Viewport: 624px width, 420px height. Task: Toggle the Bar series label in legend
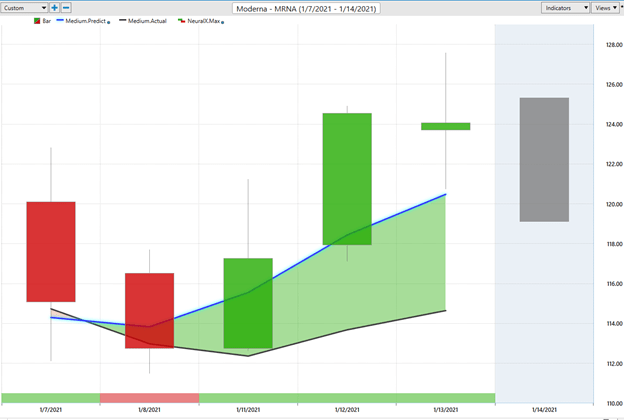click(49, 21)
